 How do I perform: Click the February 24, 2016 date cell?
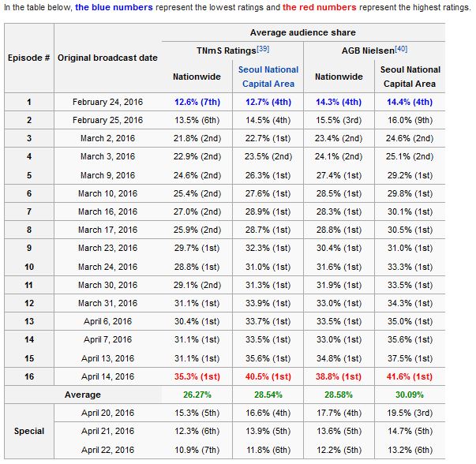tap(107, 102)
